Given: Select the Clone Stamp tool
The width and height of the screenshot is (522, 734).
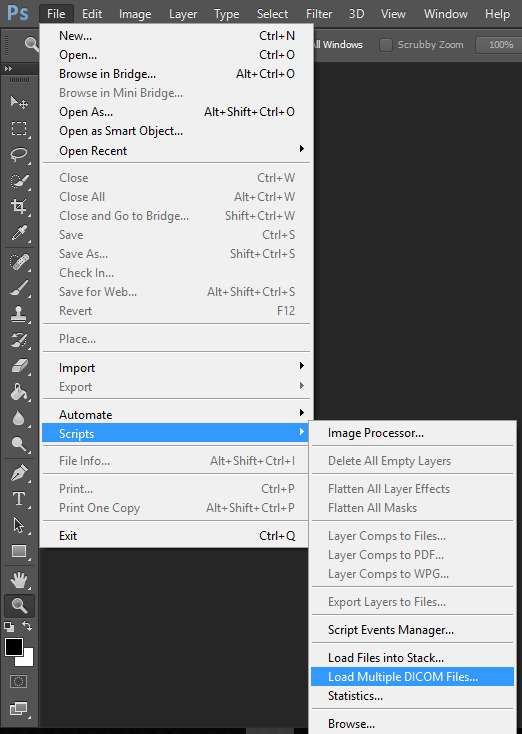Looking at the screenshot, I should [x=19, y=314].
